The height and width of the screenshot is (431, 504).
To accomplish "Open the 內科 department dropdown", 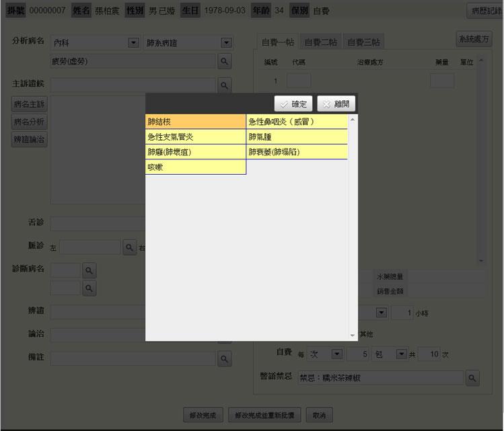I will 133,43.
